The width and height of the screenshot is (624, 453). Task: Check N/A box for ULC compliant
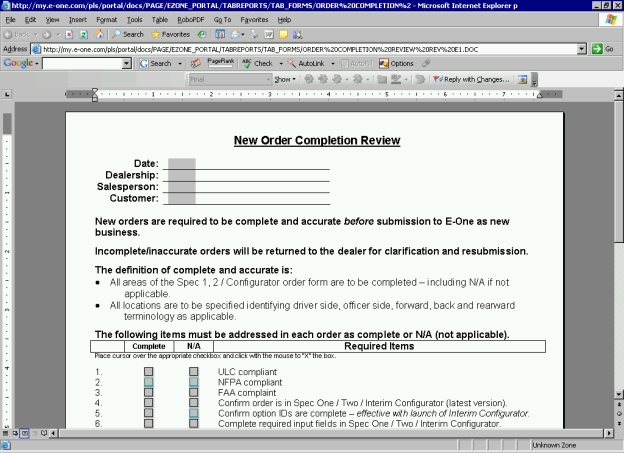click(x=193, y=371)
